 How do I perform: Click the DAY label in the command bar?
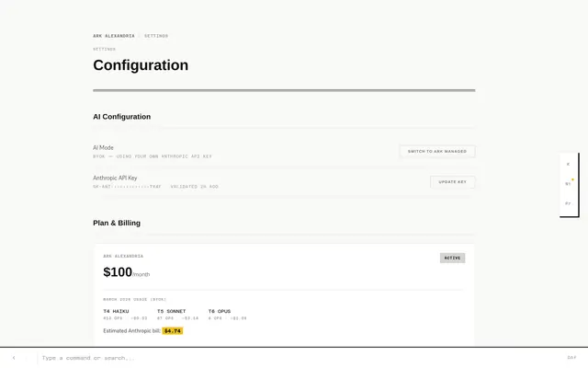click(571, 358)
